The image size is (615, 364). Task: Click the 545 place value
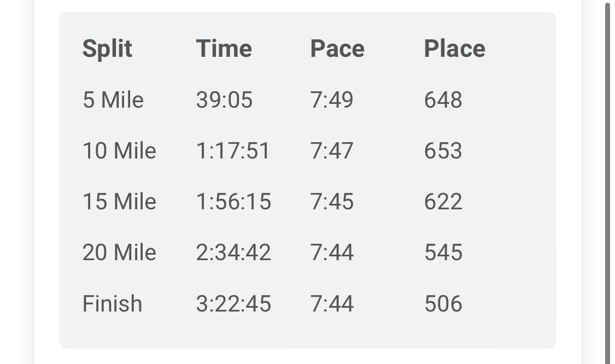point(443,252)
